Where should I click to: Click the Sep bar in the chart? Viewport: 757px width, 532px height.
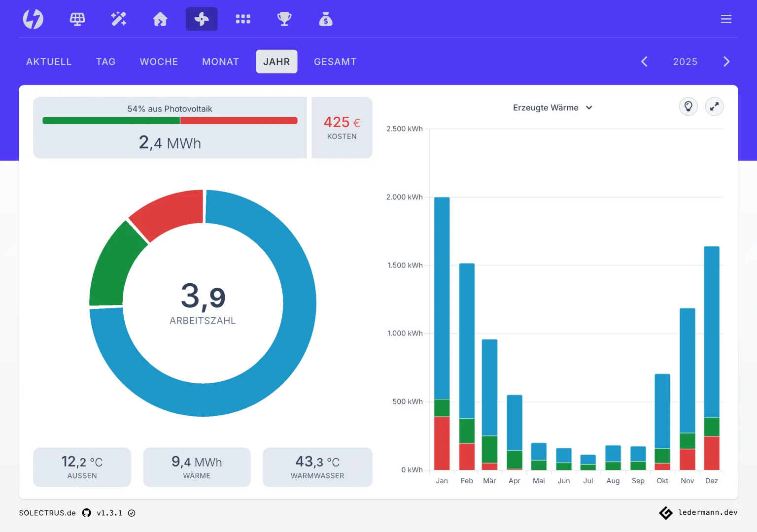tap(638, 458)
